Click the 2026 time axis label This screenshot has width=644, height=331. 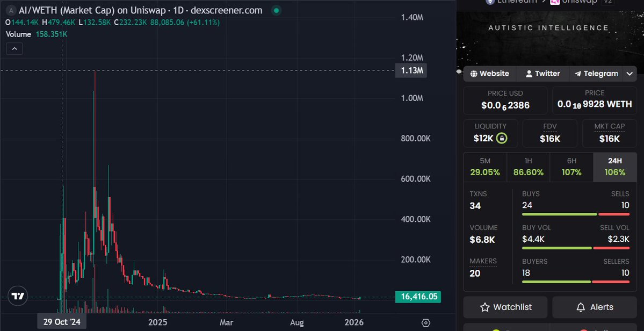coord(354,322)
